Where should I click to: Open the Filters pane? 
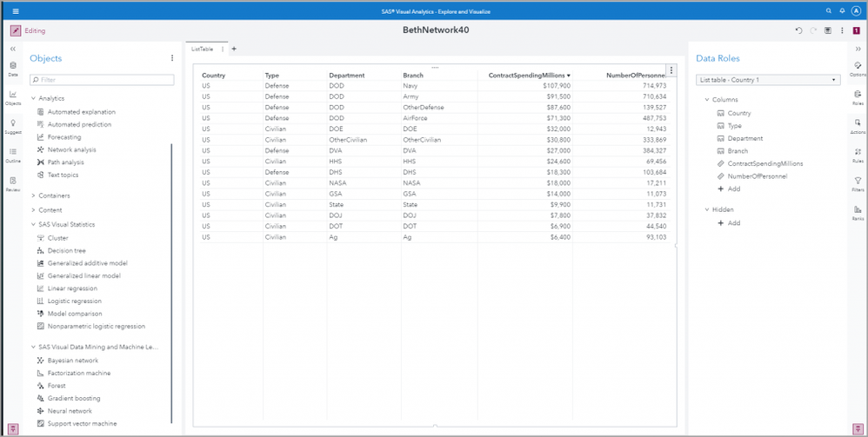(858, 183)
